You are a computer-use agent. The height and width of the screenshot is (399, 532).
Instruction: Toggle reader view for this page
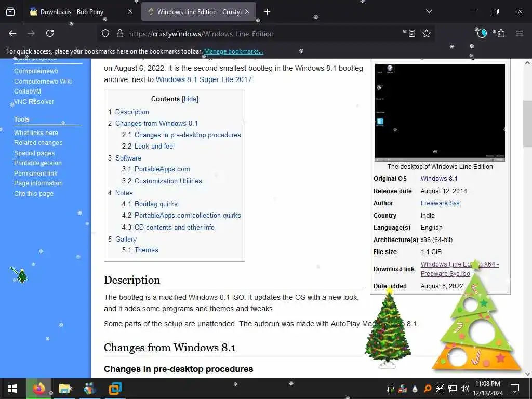(411, 33)
